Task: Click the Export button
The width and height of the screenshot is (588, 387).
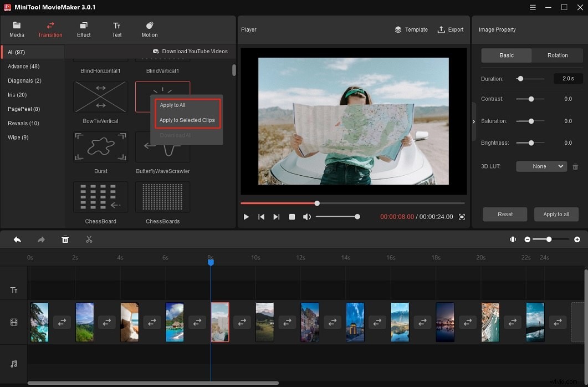Action: tap(451, 29)
